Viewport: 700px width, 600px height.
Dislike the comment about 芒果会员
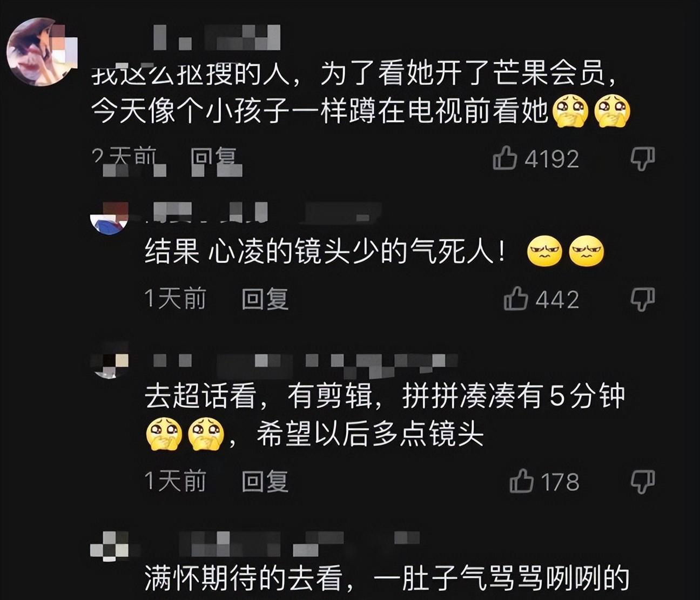tap(643, 159)
